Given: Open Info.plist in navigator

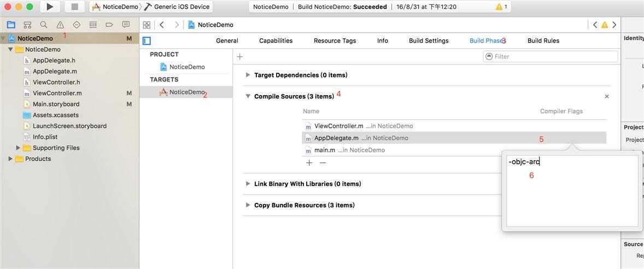Looking at the screenshot, I should pyautogui.click(x=44, y=137).
